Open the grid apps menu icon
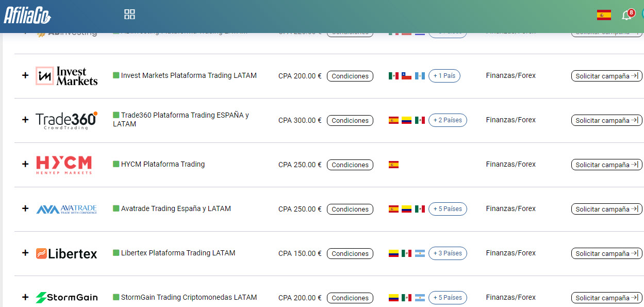Image resolution: width=644 pixels, height=307 pixels. (129, 14)
